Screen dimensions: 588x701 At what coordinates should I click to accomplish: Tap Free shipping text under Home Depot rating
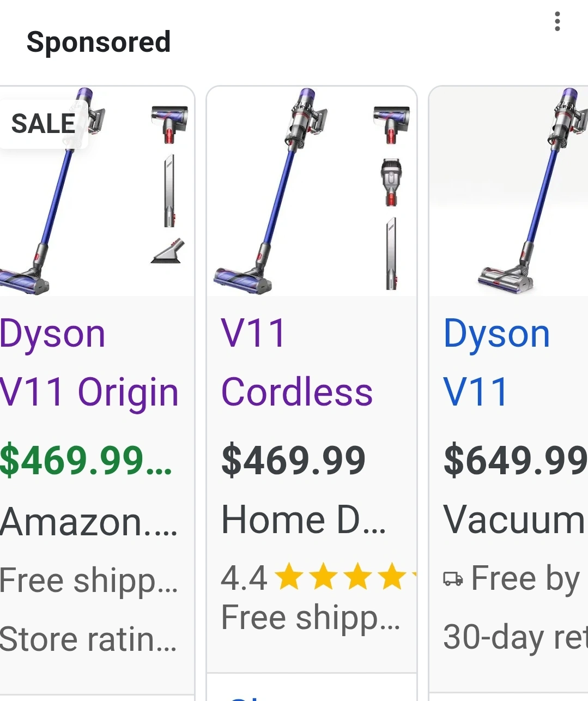point(311,618)
